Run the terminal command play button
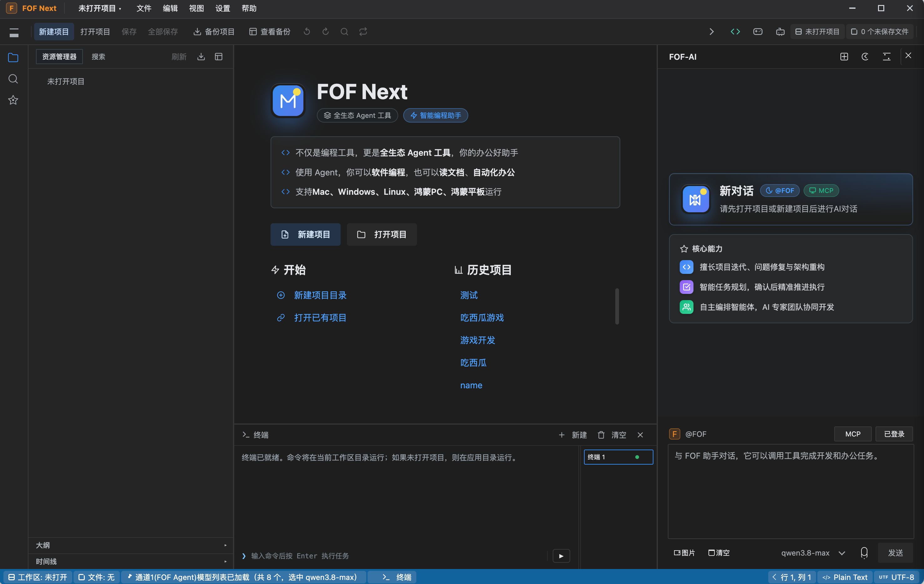 click(x=561, y=556)
